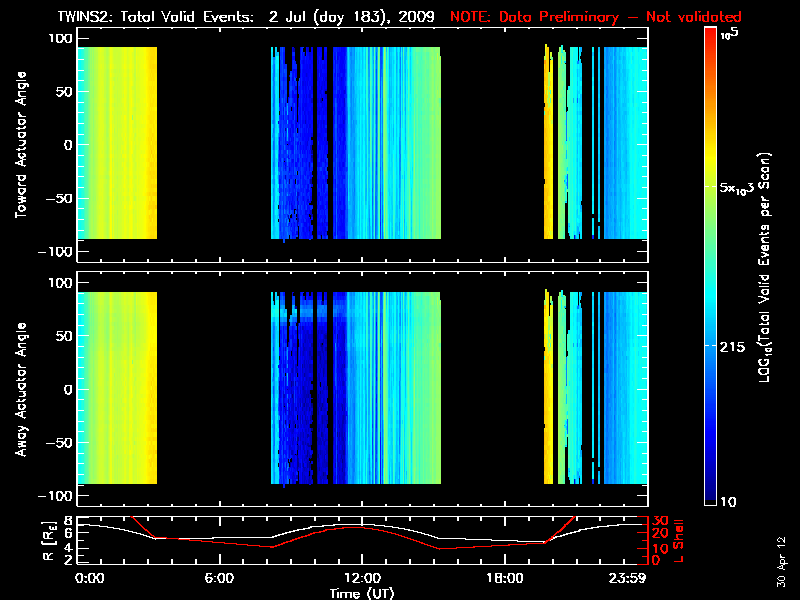Screen dimensions: 800x600
Task: Click the red L Shell axis label
Action: point(681,540)
